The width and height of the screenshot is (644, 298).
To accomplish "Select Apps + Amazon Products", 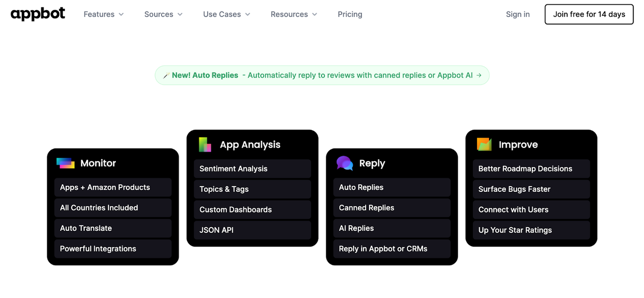I will 113,187.
